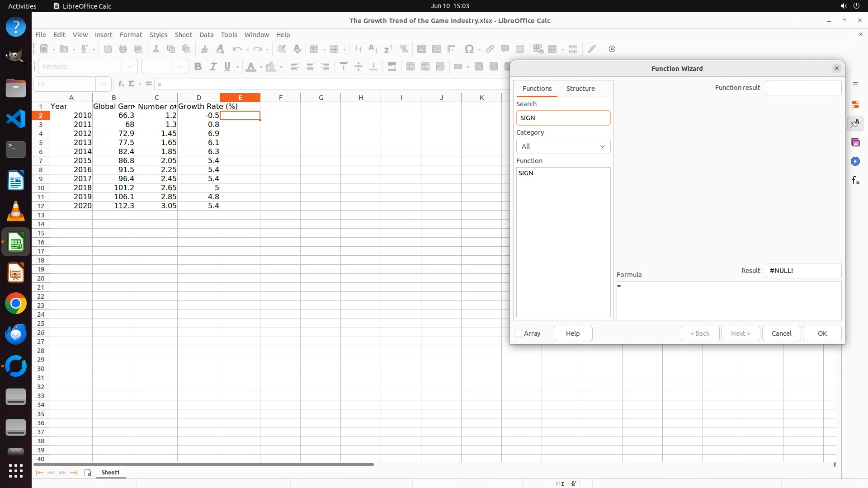This screenshot has height=488, width=868.
Task: Click the Insert Special Character omega icon
Action: pyautogui.click(x=469, y=49)
